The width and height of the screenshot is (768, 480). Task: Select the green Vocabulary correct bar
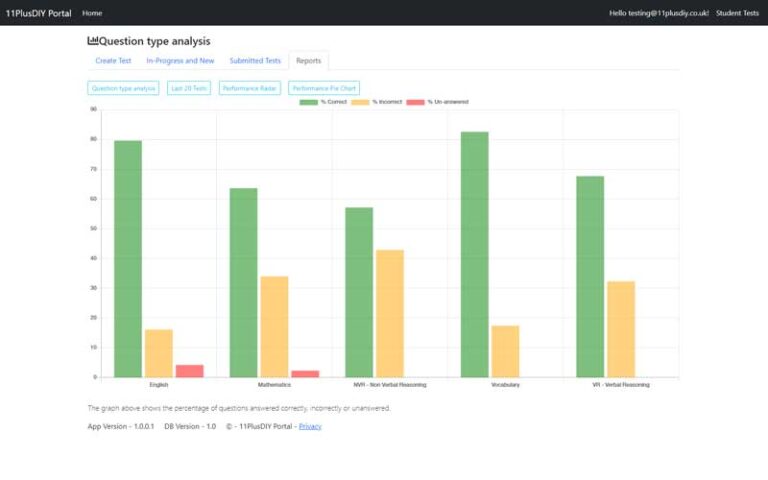[x=475, y=255]
